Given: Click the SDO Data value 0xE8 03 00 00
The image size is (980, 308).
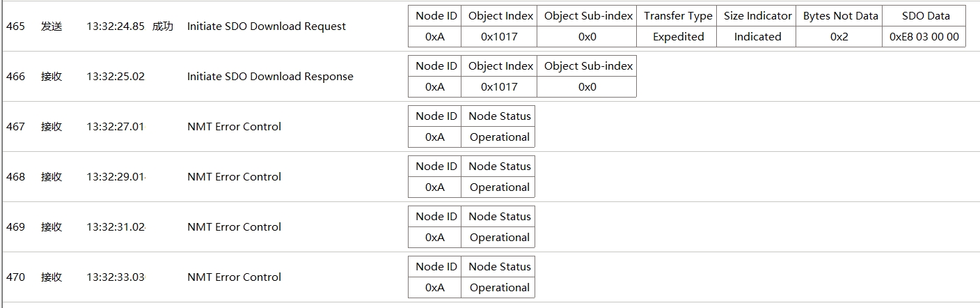Looking at the screenshot, I should click(x=924, y=37).
